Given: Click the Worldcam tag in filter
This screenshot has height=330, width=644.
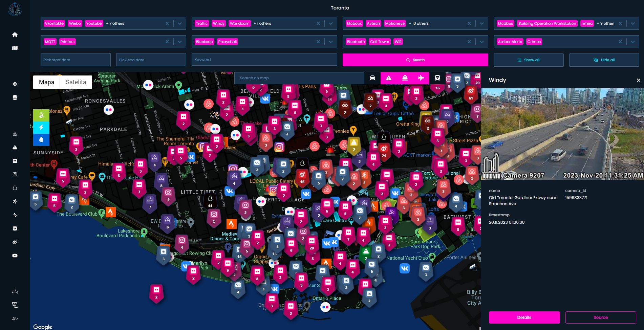Looking at the screenshot, I should point(239,23).
